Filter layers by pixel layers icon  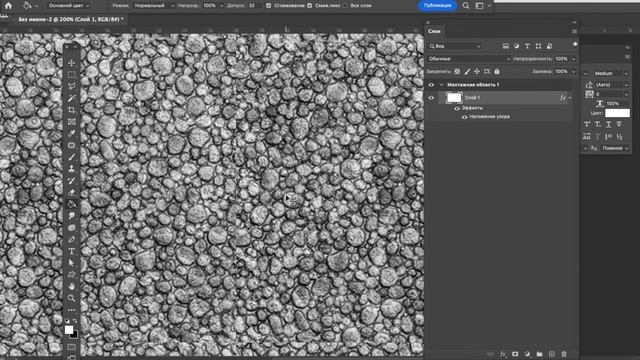coord(506,46)
